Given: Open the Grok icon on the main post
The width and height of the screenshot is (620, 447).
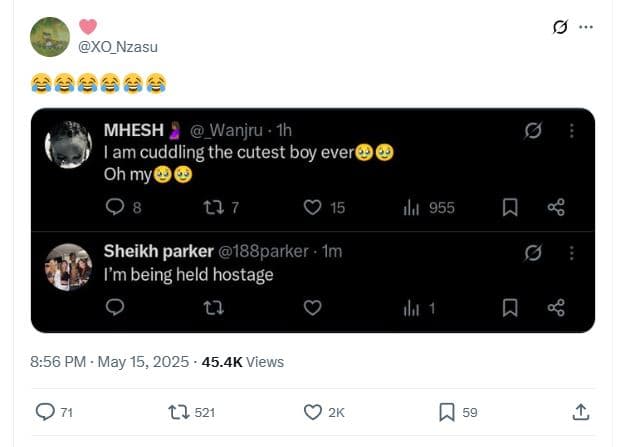Looking at the screenshot, I should 560,27.
